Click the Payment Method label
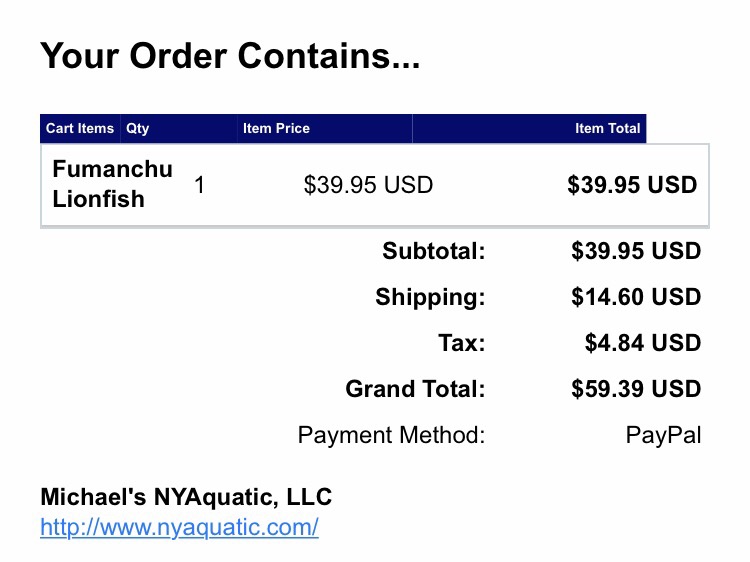The image size is (750, 562). tap(391, 435)
